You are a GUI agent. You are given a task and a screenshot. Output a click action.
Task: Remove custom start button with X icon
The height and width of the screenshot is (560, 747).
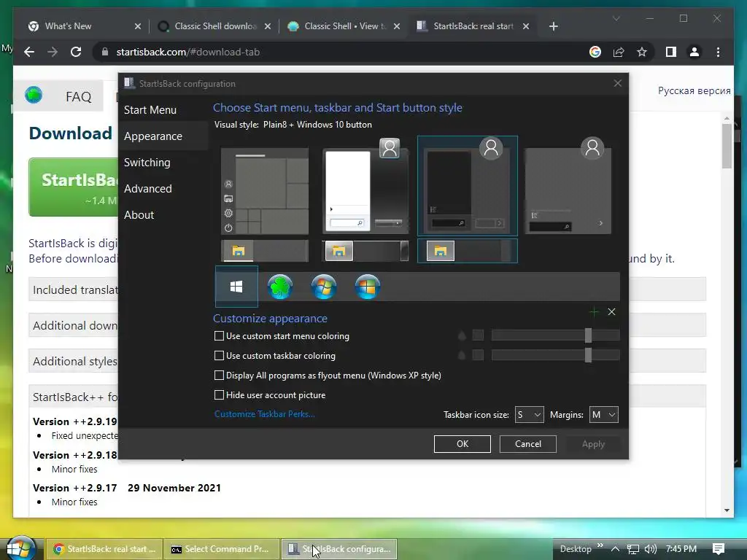coord(612,312)
